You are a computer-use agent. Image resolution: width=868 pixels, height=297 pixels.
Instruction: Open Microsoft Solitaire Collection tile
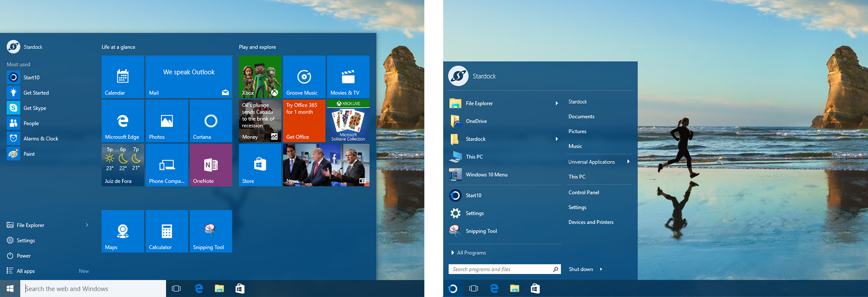tap(348, 121)
